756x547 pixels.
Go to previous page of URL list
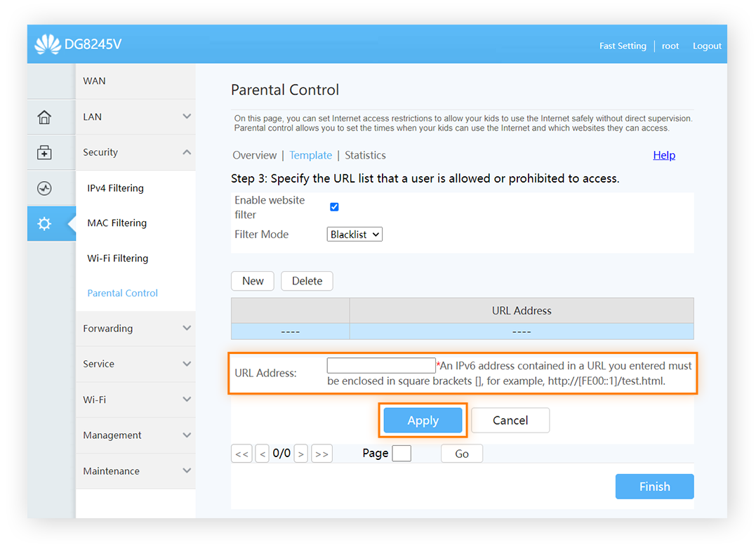pyautogui.click(x=262, y=454)
